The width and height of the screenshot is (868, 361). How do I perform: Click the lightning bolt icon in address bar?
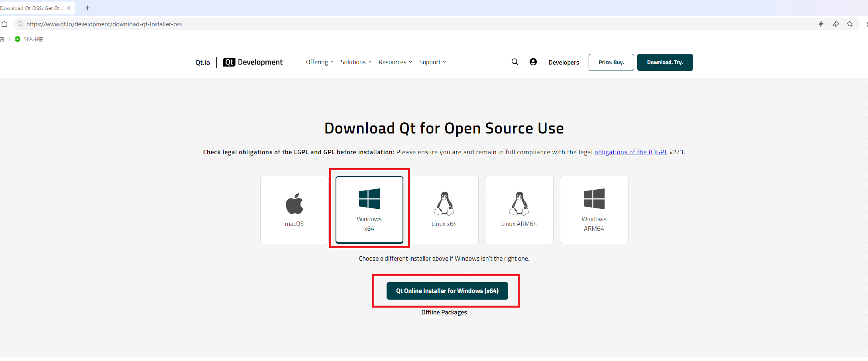[x=821, y=24]
